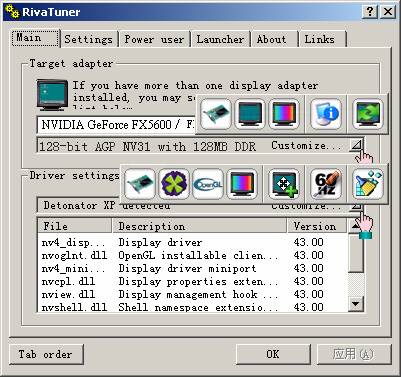The image size is (401, 377).
Task: Sort by the File column header
Action: 75,226
